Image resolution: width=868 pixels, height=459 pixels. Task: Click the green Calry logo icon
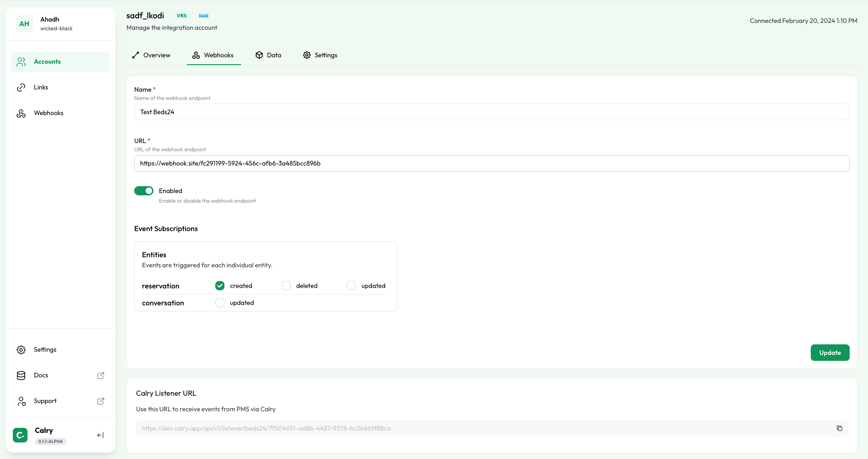pos(20,435)
